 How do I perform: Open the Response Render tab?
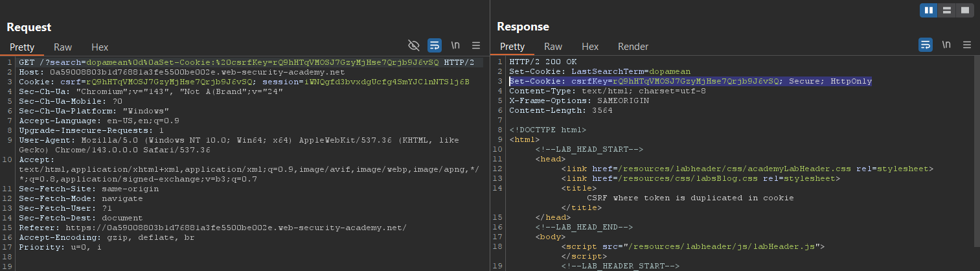[x=633, y=47]
